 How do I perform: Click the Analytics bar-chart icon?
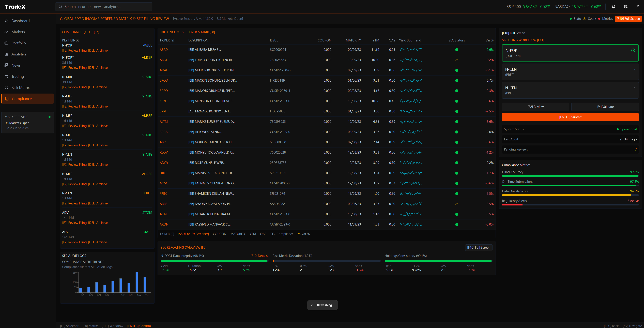[7, 54]
